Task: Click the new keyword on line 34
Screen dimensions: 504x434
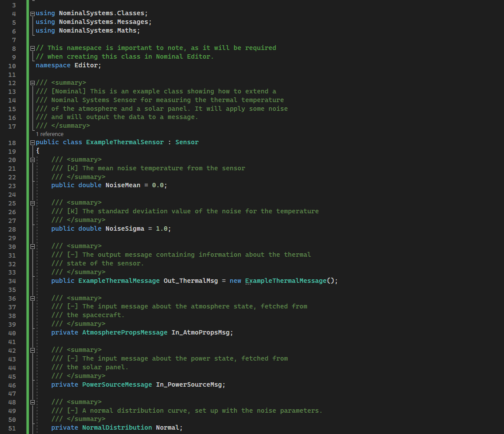Action: pos(235,281)
